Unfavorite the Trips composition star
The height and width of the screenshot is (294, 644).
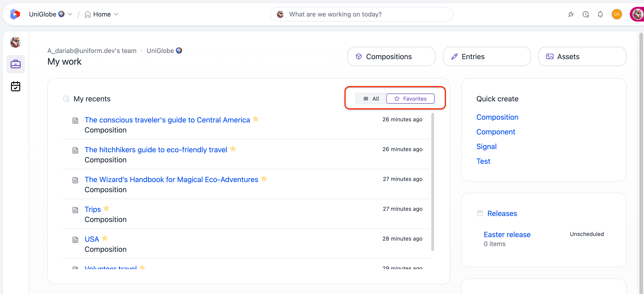pyautogui.click(x=106, y=208)
